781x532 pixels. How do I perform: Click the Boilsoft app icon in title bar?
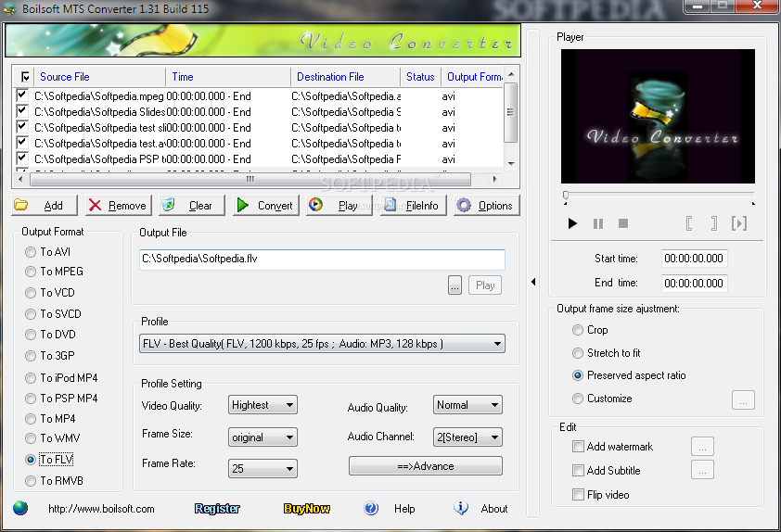(10, 8)
